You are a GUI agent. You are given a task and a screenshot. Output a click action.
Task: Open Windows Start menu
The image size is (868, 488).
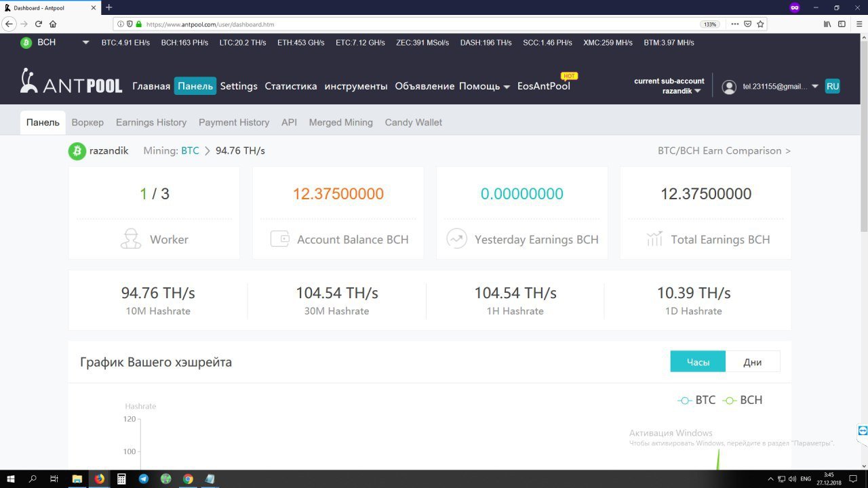(x=11, y=479)
